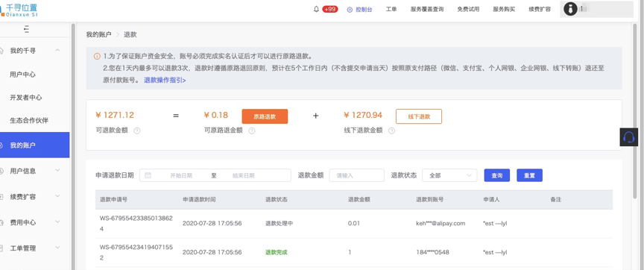Click the Qianxun SI logo
The height and width of the screenshot is (270, 644).
tap(19, 10)
